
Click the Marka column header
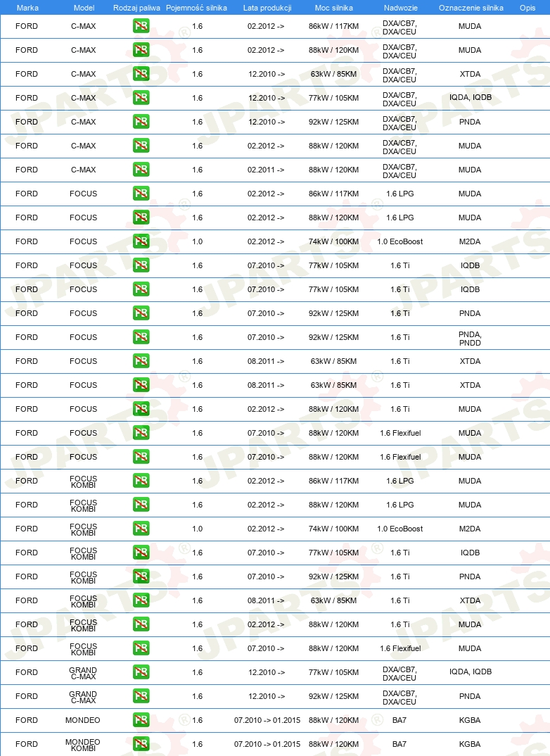coord(27,8)
